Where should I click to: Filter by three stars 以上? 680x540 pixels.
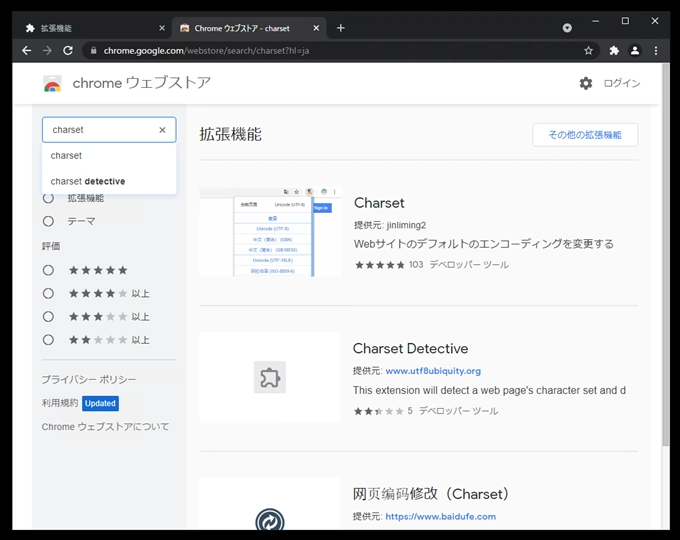pos(48,317)
